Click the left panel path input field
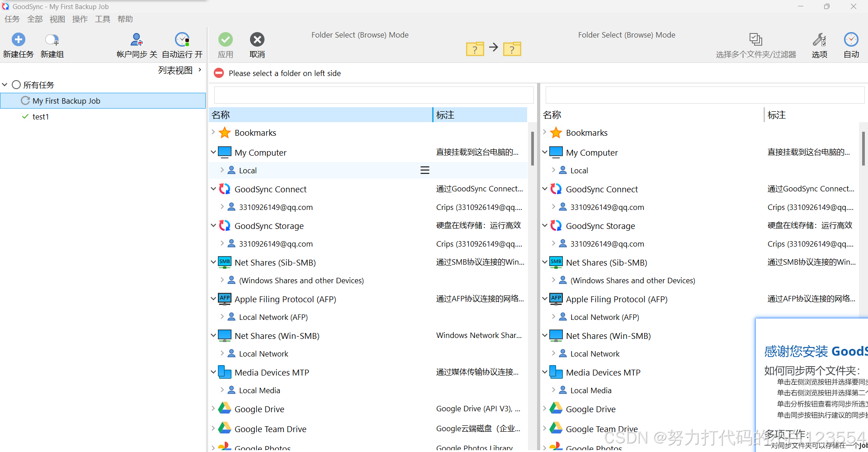 [x=374, y=95]
